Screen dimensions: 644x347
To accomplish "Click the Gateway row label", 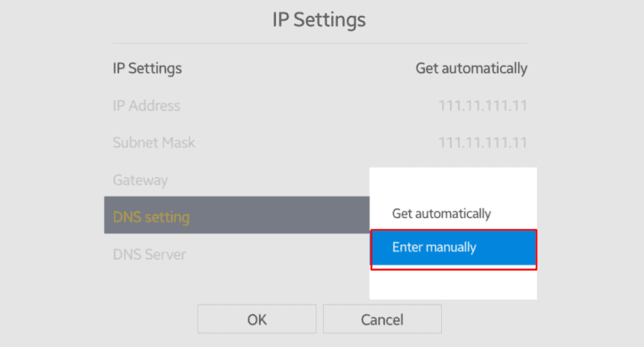I will 140,180.
